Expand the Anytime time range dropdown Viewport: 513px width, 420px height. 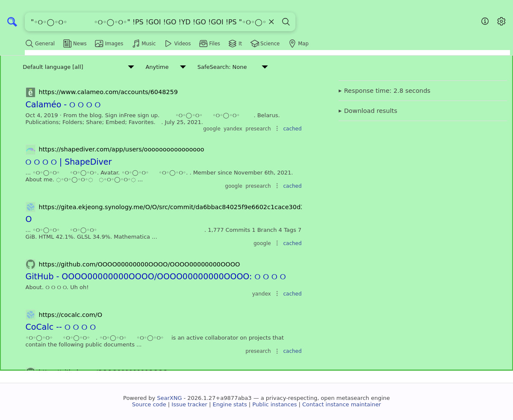coord(165,67)
